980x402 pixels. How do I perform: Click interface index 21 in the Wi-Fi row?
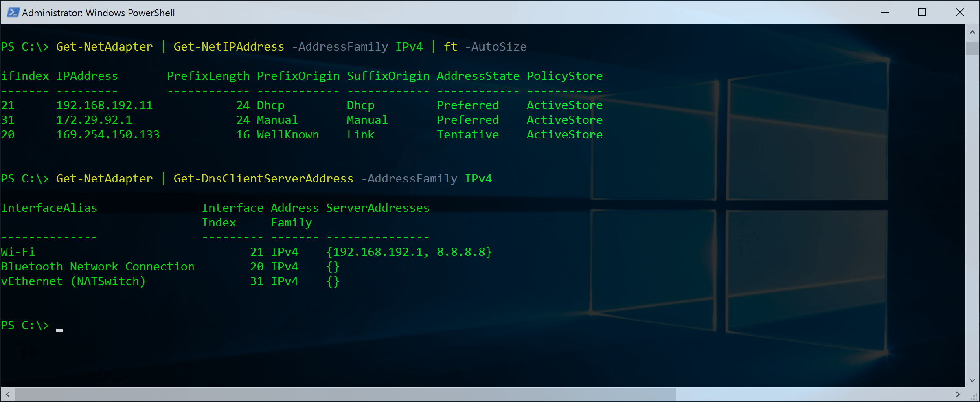coord(257,252)
